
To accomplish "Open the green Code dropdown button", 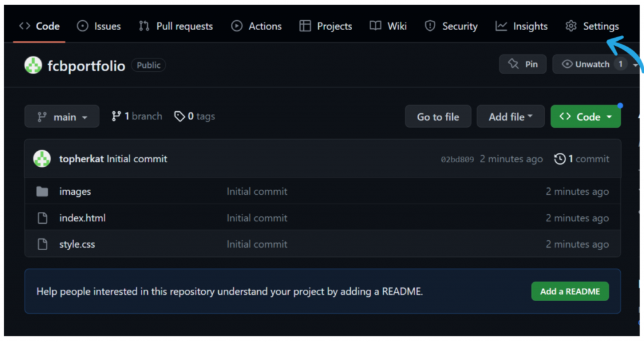I will coord(586,116).
